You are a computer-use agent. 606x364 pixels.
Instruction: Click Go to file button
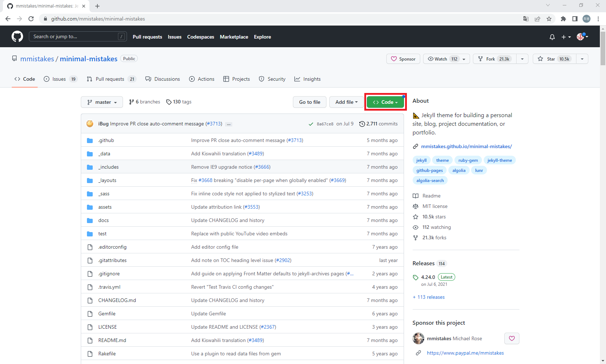pyautogui.click(x=309, y=102)
